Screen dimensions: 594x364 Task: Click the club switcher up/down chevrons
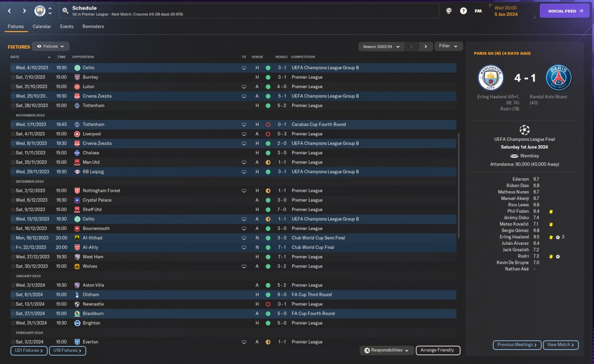tap(50, 11)
